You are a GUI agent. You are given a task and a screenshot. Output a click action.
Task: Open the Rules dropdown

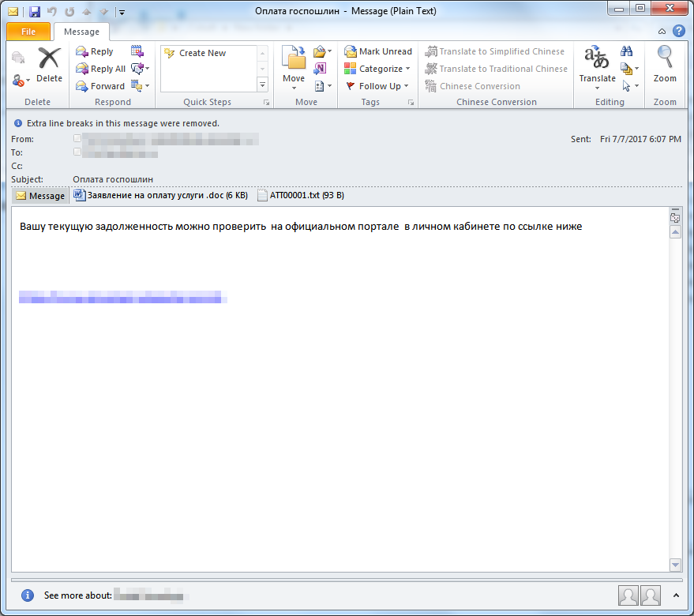pos(323,51)
